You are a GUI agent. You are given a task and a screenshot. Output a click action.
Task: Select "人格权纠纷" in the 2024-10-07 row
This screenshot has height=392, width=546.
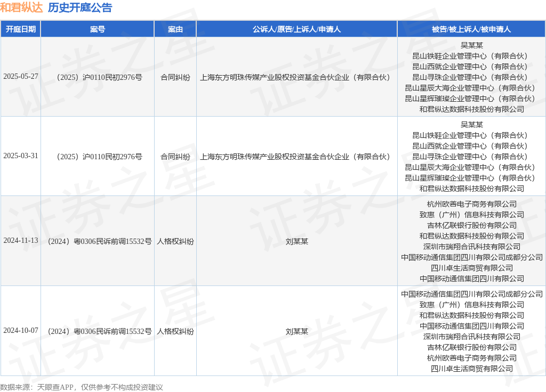coord(175,331)
